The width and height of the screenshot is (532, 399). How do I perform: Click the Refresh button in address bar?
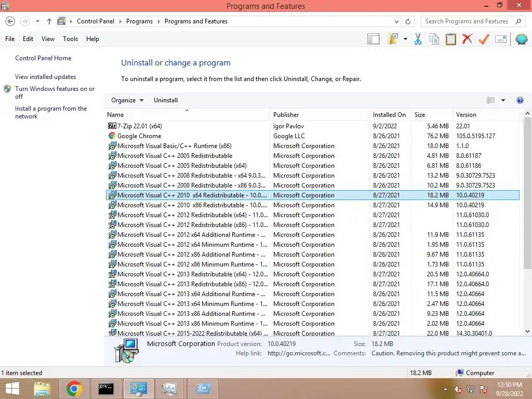[x=408, y=21]
